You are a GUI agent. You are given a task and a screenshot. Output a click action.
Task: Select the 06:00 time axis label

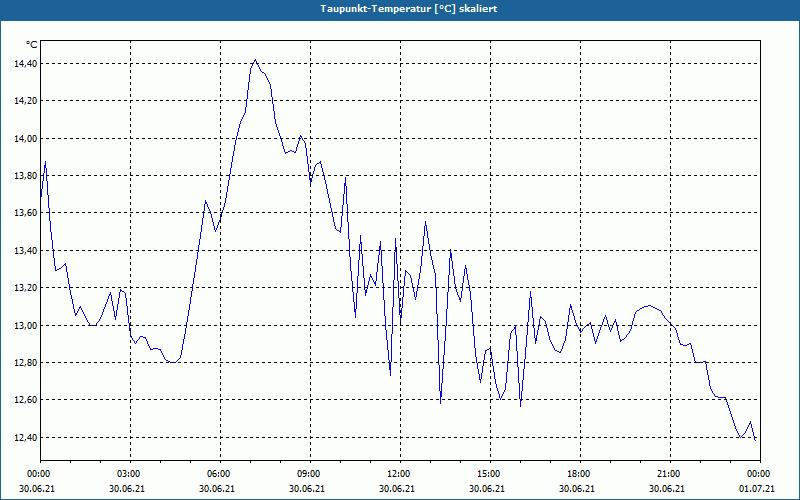pos(220,474)
